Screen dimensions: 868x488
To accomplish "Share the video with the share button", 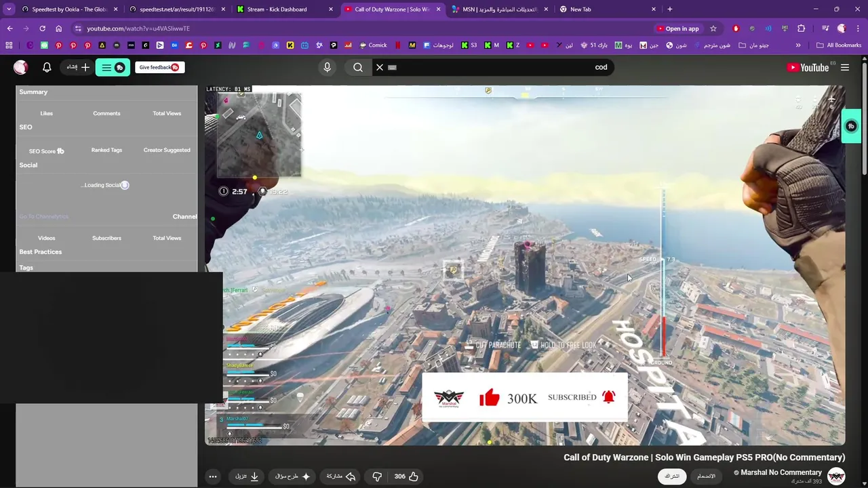I will [x=341, y=476].
